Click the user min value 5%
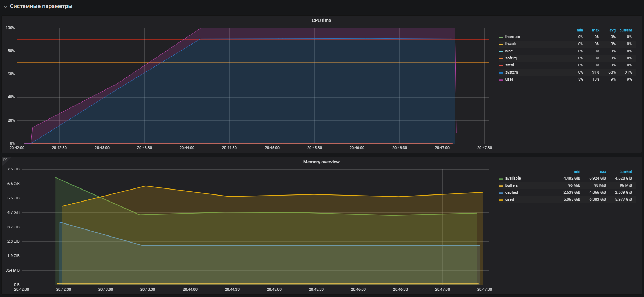The width and height of the screenshot is (644, 297). coord(581,79)
